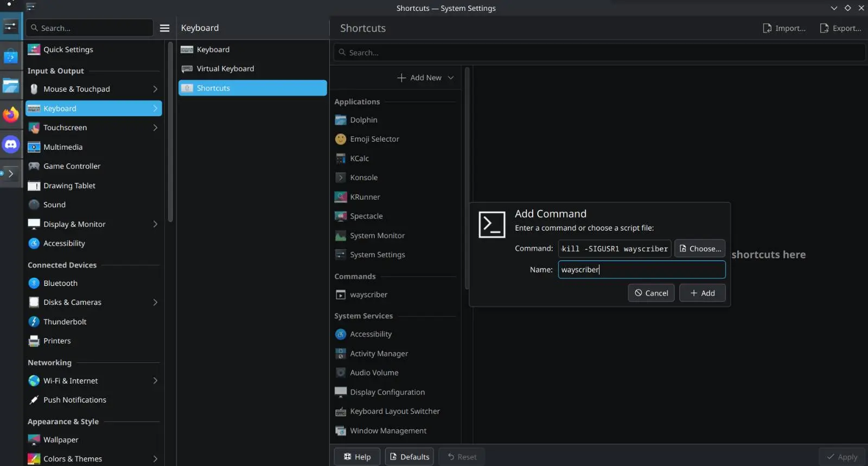Viewport: 868px width, 466px height.
Task: Open the Add New dropdown
Action: pyautogui.click(x=425, y=78)
